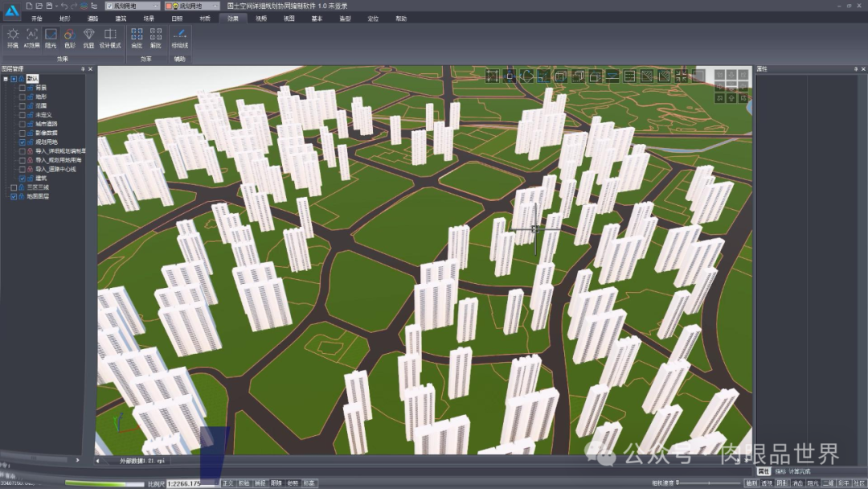Tick the 未定义 layer checkbox

(x=23, y=115)
